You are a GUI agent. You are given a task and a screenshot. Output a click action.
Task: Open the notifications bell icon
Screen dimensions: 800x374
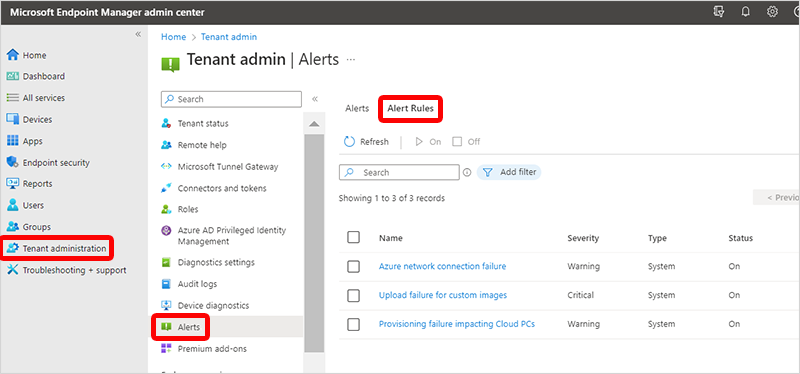click(745, 12)
